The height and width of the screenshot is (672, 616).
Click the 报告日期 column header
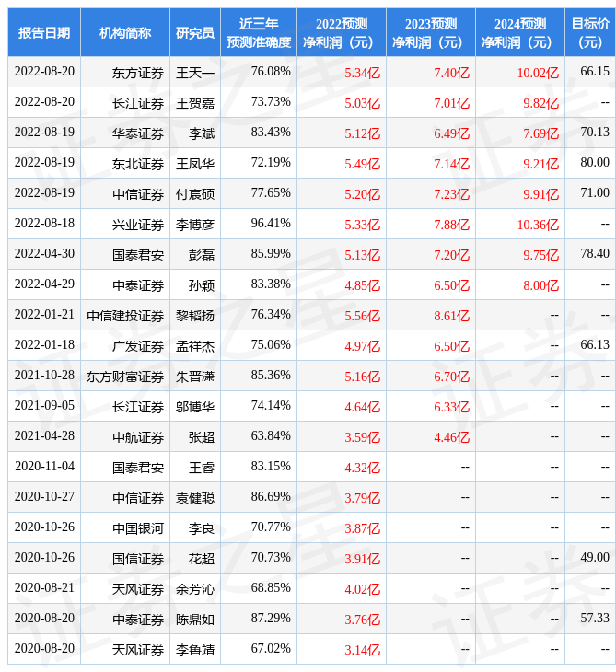click(x=43, y=32)
